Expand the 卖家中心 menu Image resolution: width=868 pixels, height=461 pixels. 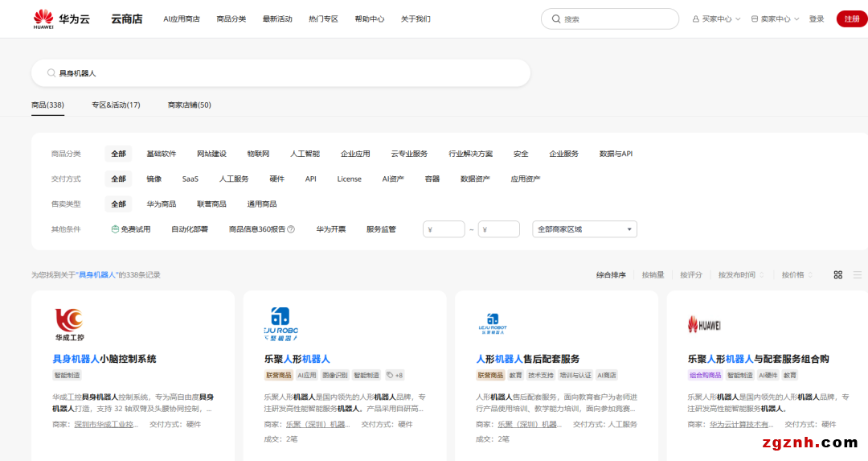click(775, 19)
